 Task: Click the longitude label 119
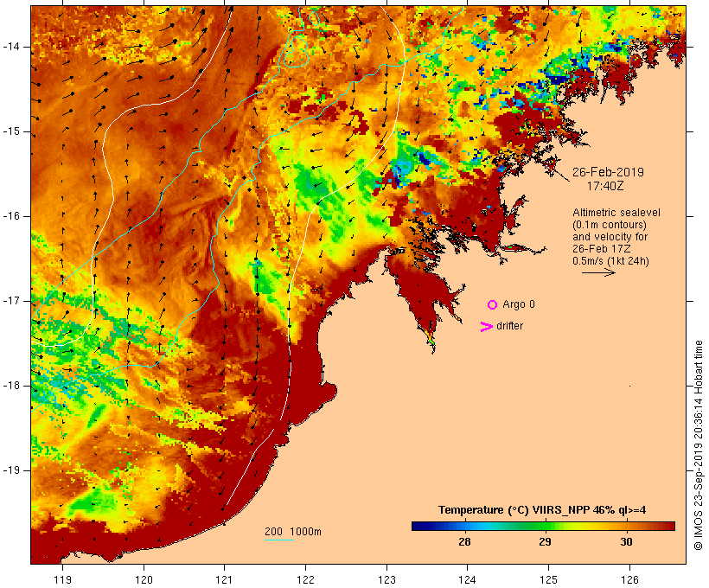pos(62,579)
